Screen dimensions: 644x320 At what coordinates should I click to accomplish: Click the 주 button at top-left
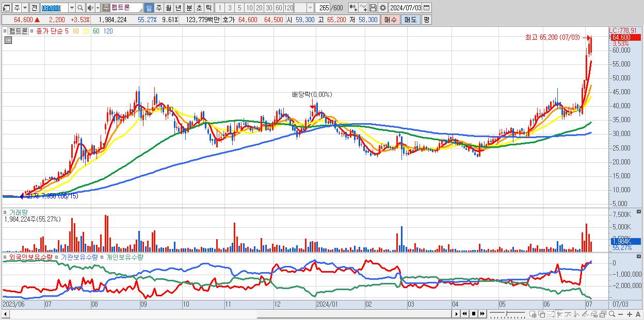[x=17, y=8]
